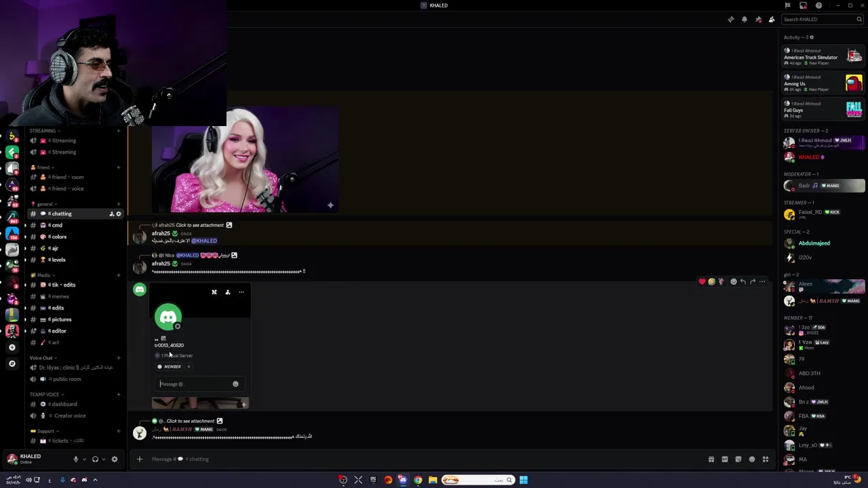Open the Threads icon in channel header

point(731,19)
